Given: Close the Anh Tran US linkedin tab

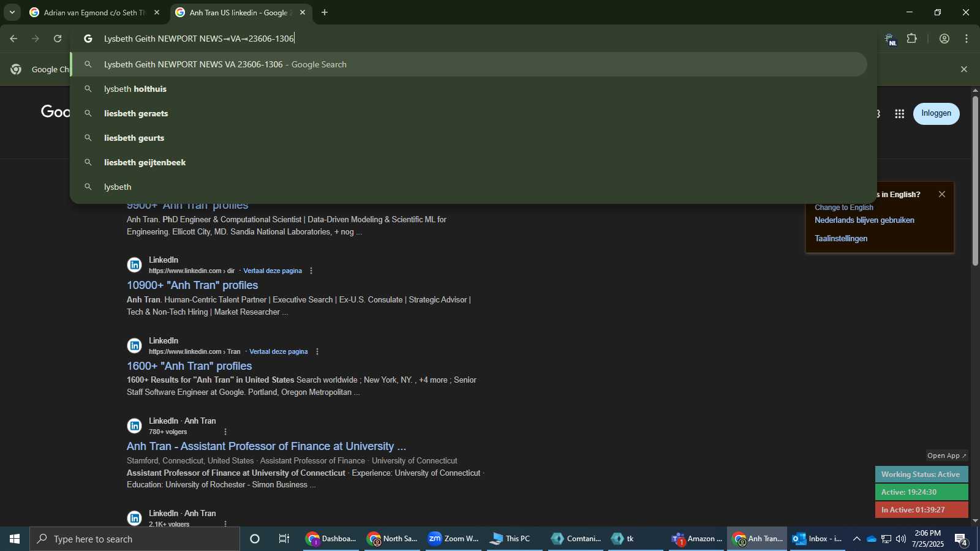Looking at the screenshot, I should click(303, 12).
